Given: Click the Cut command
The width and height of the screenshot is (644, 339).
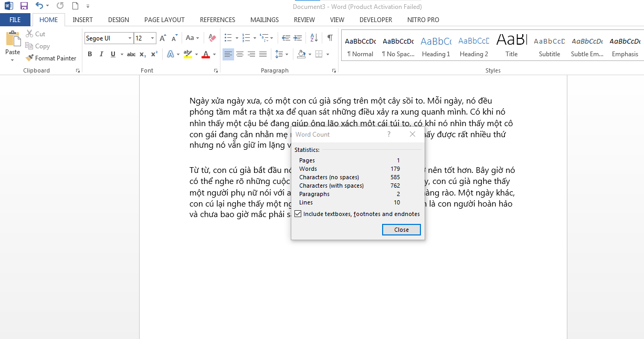Looking at the screenshot, I should click(x=36, y=34).
